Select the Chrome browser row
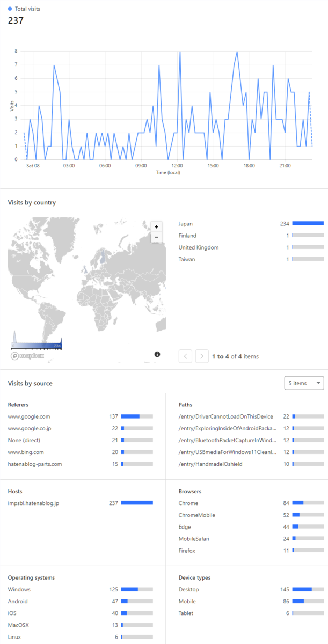 [x=251, y=503]
